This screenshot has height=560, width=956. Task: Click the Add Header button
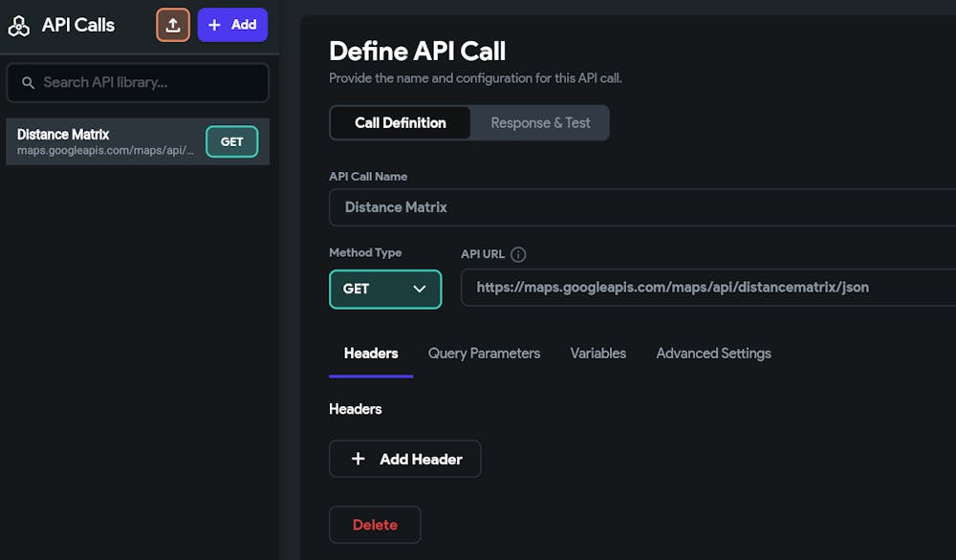404,459
